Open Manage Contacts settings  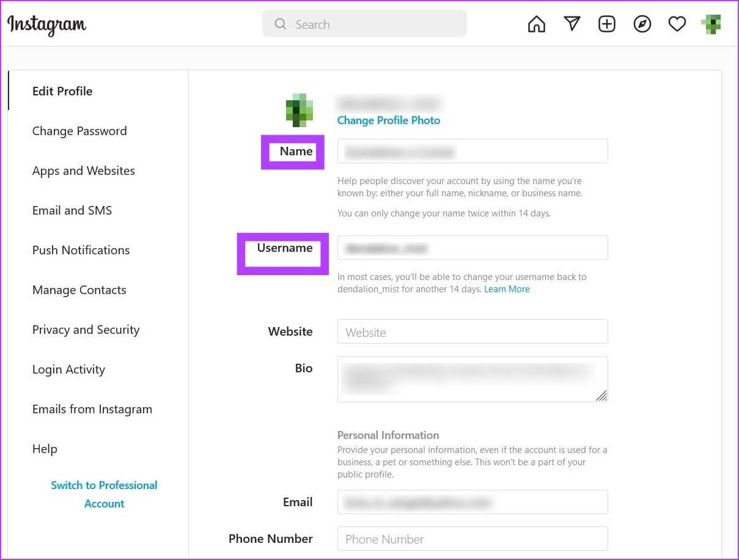79,290
